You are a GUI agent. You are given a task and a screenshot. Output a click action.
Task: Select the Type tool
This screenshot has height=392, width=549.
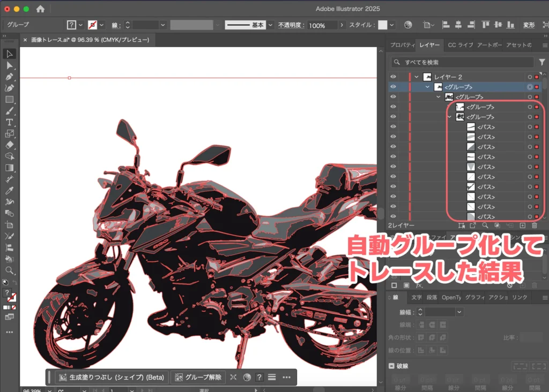pyautogui.click(x=9, y=122)
